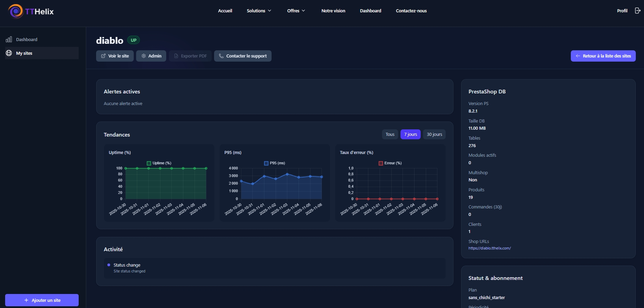Click Ajouter un site button
Viewport: 644px width, 308px height.
tap(42, 300)
